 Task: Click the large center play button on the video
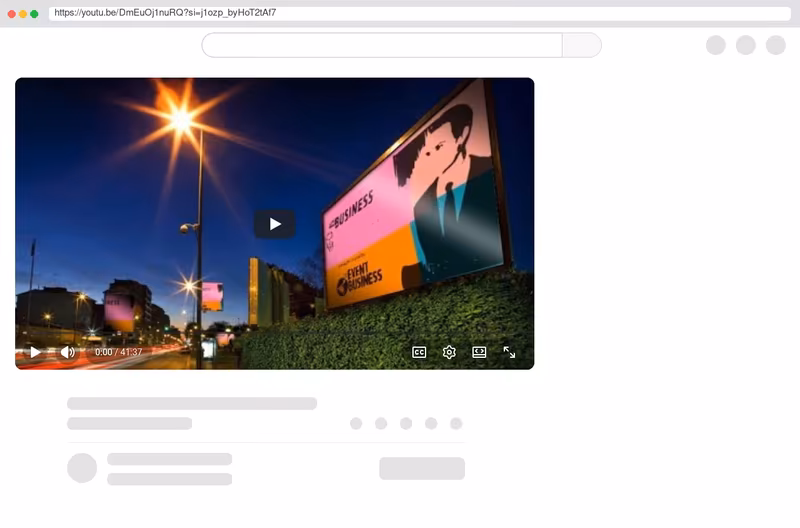coord(274,224)
